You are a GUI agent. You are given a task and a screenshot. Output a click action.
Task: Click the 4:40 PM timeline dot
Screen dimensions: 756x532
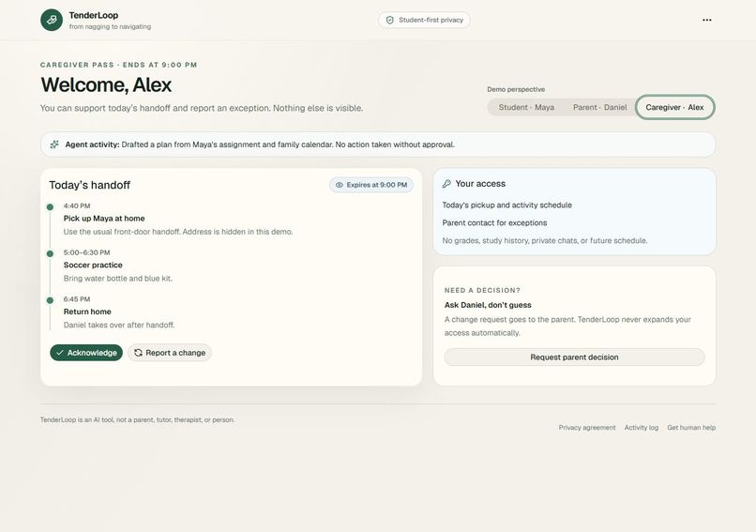pos(50,207)
